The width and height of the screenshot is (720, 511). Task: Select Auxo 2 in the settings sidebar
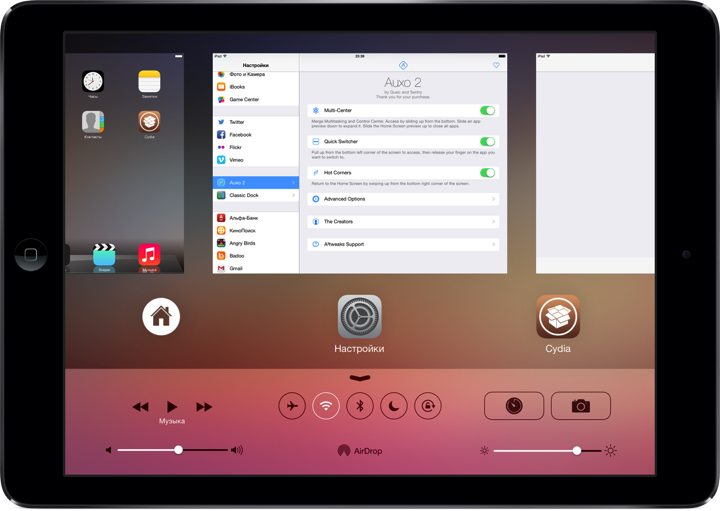pyautogui.click(x=256, y=183)
